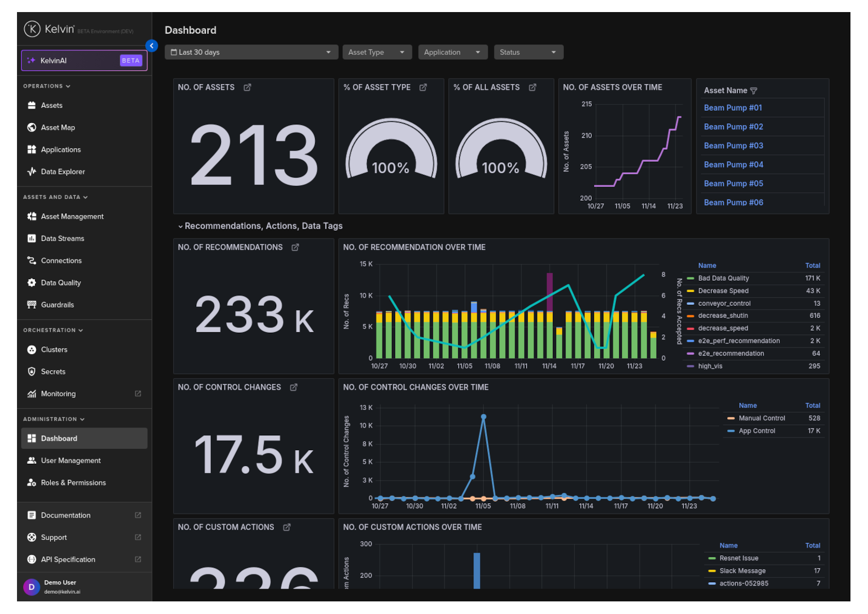Viewport: 868px width, 614px height.
Task: Collapse Recommendations, Actions, Data Tags section
Action: [180, 226]
